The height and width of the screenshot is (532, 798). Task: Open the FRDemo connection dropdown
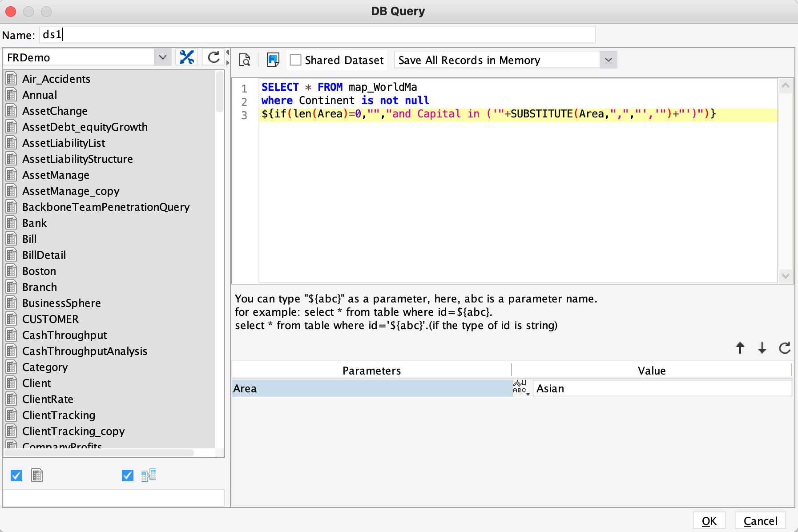pyautogui.click(x=163, y=57)
